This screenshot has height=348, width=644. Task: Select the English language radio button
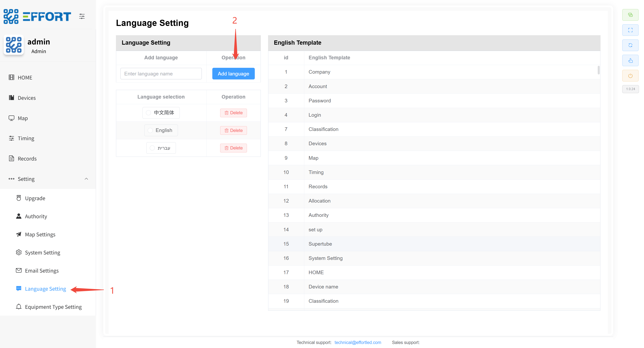pyautogui.click(x=150, y=130)
